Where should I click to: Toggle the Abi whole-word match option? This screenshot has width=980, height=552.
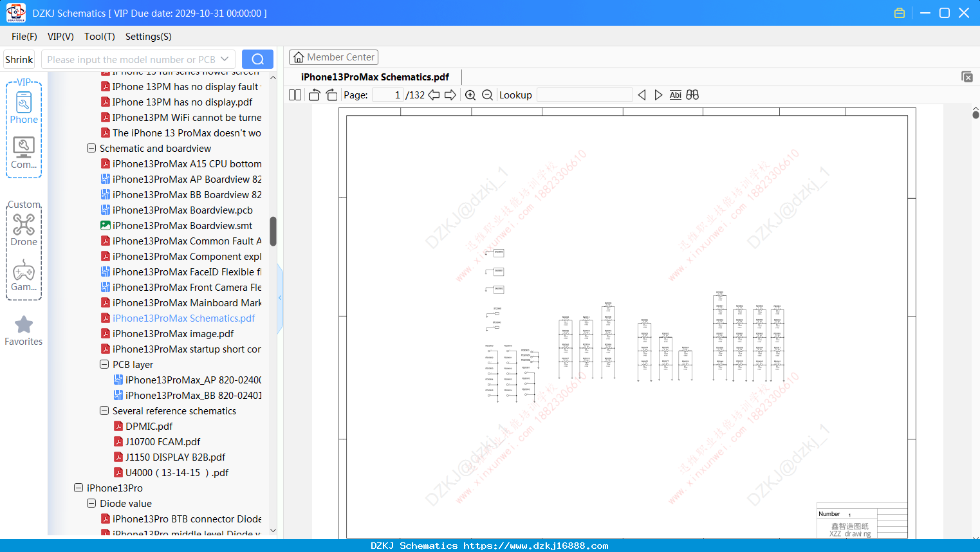(675, 95)
